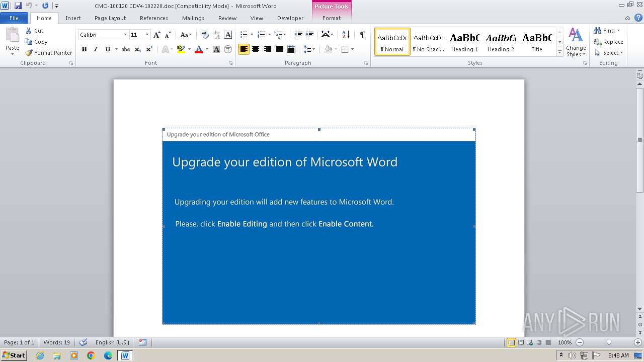Open the font size dropdown
Viewport: 644px width, 362px height.
pos(147,35)
